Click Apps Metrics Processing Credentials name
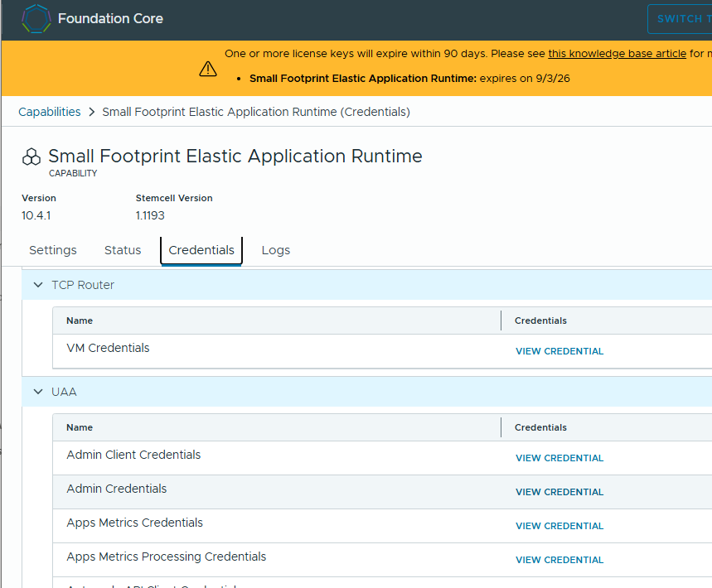 point(167,557)
